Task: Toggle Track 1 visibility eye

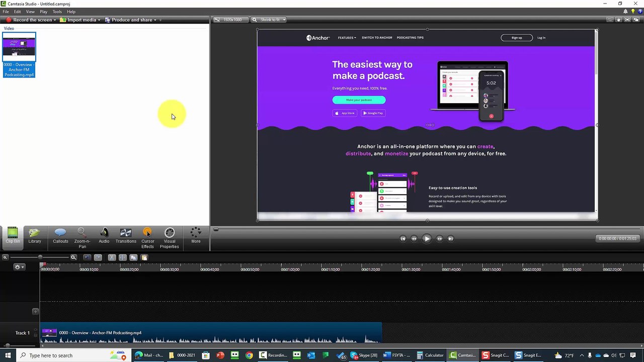Action: [x=35, y=330]
